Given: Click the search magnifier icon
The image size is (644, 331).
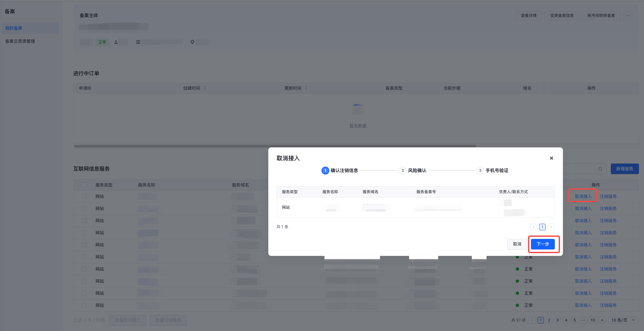Looking at the screenshot, I should click(x=600, y=169).
